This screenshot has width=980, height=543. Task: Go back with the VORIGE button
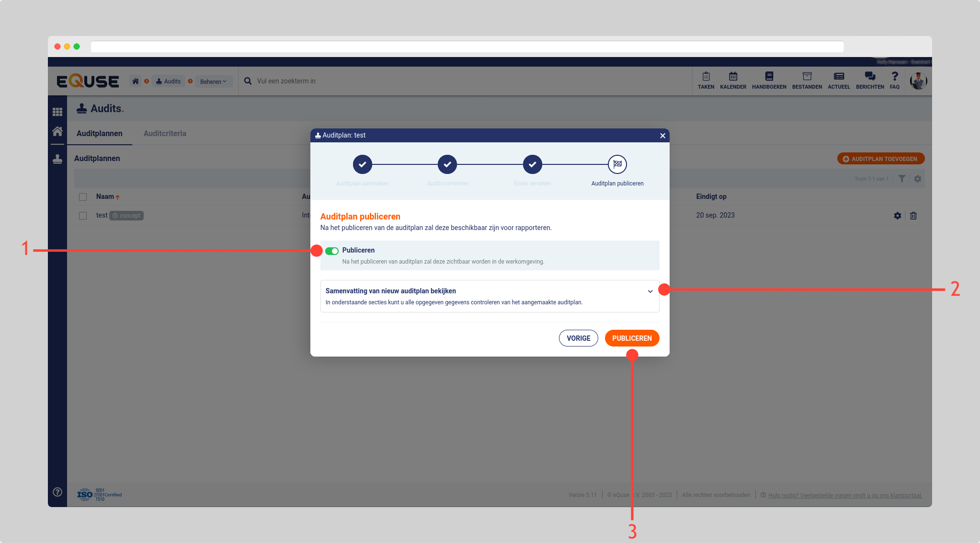click(x=578, y=338)
